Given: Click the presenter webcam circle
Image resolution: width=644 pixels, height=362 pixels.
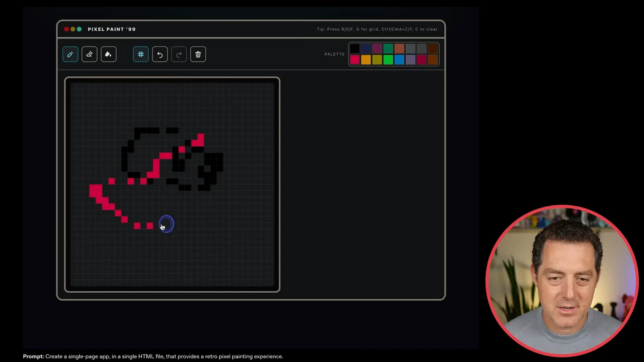Looking at the screenshot, I should click(x=562, y=281).
